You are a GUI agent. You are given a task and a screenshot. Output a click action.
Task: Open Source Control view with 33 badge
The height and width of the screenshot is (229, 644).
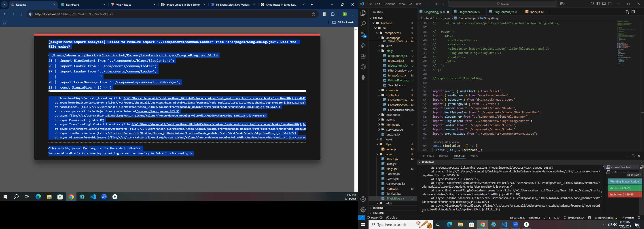[x=363, y=35]
